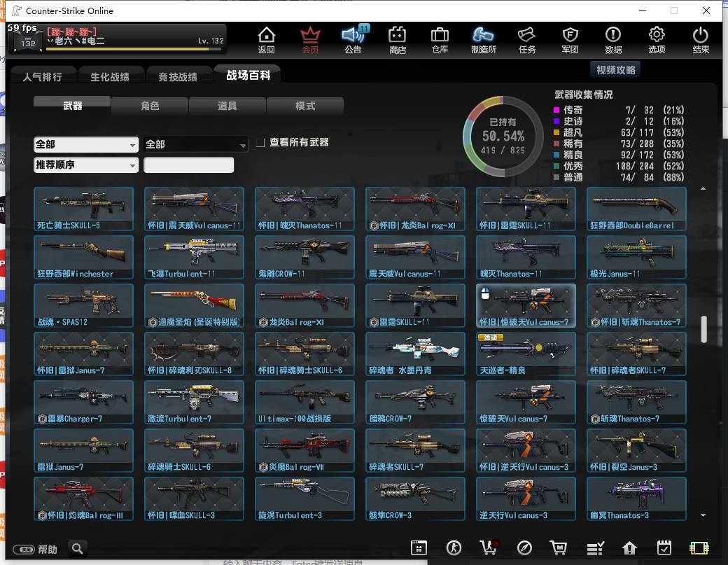Open the 公告 announcements speaker icon
728x565 pixels.
coord(353,39)
